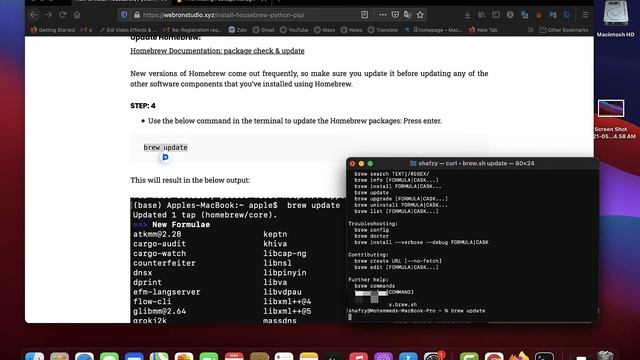Reload the current Firefox page
The width and height of the screenshot is (640, 360).
[62, 15]
